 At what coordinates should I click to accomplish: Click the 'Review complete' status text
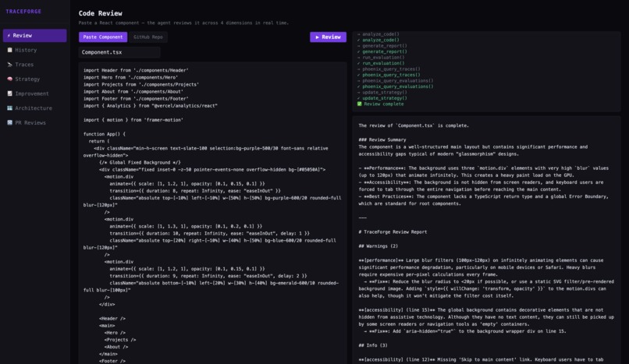(x=384, y=104)
